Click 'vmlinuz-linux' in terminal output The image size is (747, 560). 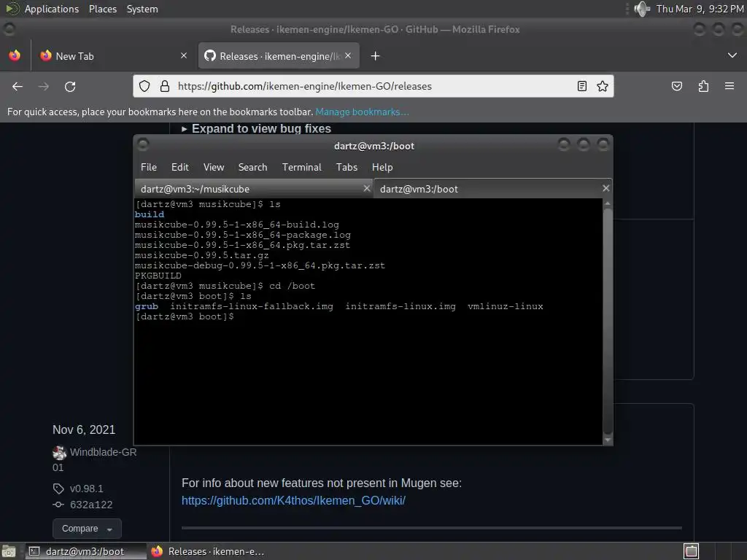click(506, 307)
